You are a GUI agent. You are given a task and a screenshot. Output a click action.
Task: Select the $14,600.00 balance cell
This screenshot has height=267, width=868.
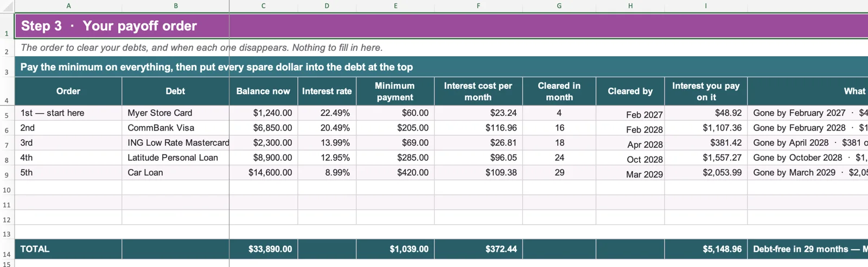[x=264, y=173]
